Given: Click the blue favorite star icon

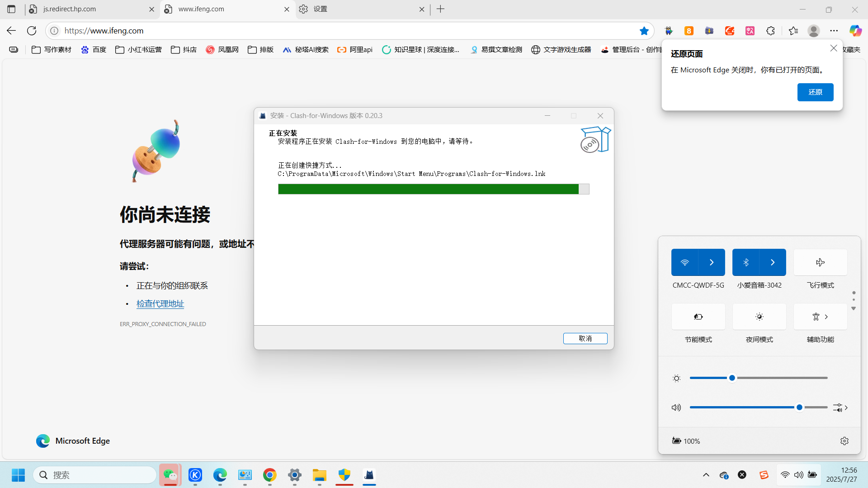Looking at the screenshot, I should pos(644,31).
